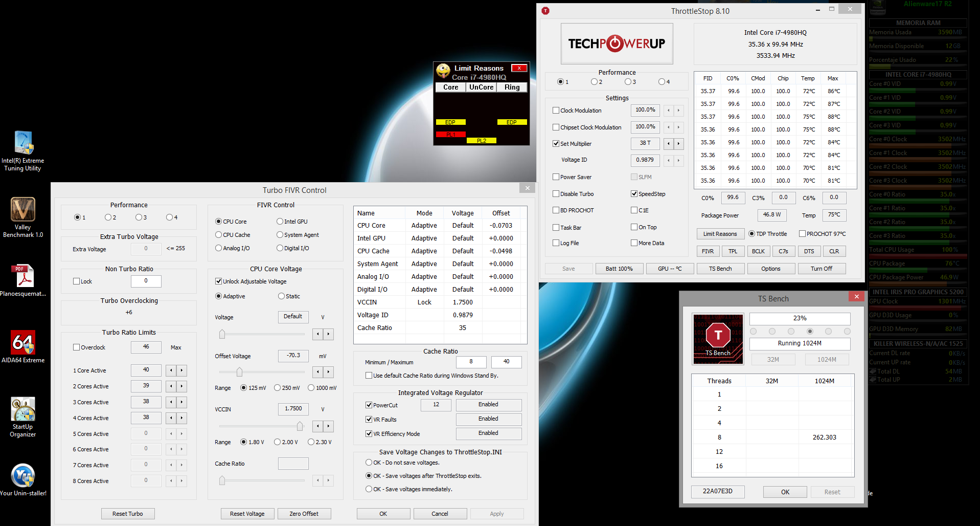This screenshot has height=526, width=980.
Task: Open StartUp Organizer desktop icon
Action: tap(23, 409)
